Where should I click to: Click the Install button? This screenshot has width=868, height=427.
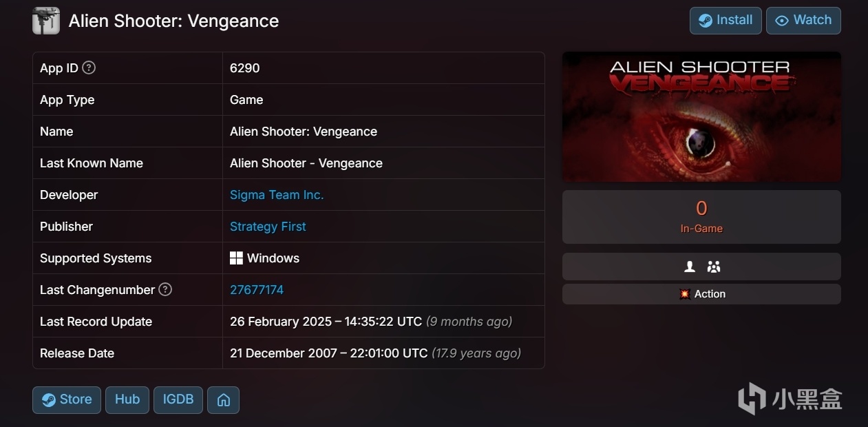coord(726,21)
